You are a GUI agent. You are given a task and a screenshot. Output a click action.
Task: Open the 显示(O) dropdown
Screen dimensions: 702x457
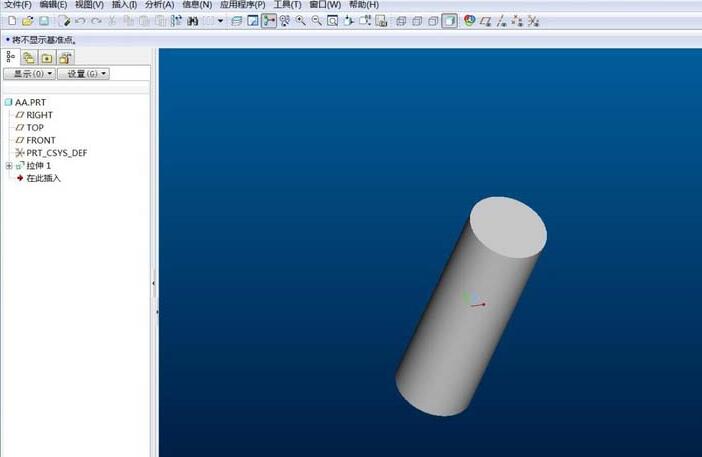[30, 74]
